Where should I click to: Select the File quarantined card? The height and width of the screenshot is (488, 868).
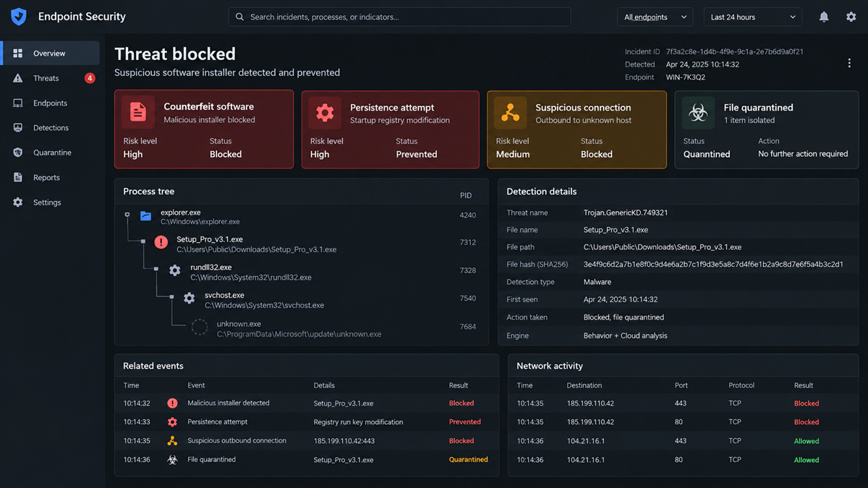click(767, 129)
